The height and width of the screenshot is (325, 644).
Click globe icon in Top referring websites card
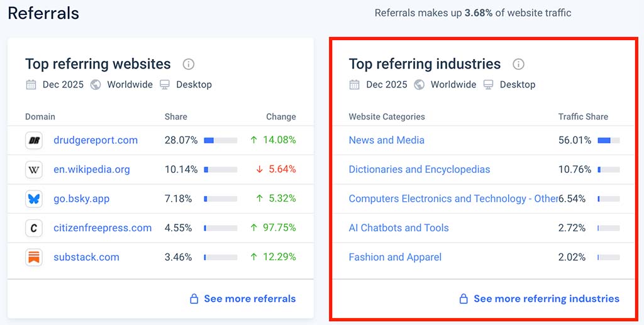pos(96,85)
